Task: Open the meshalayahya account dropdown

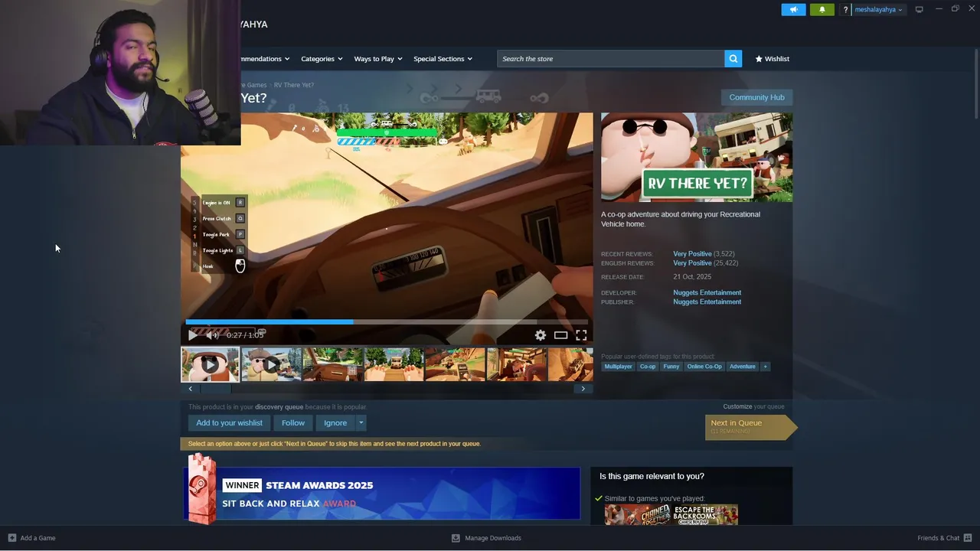Action: (x=878, y=10)
